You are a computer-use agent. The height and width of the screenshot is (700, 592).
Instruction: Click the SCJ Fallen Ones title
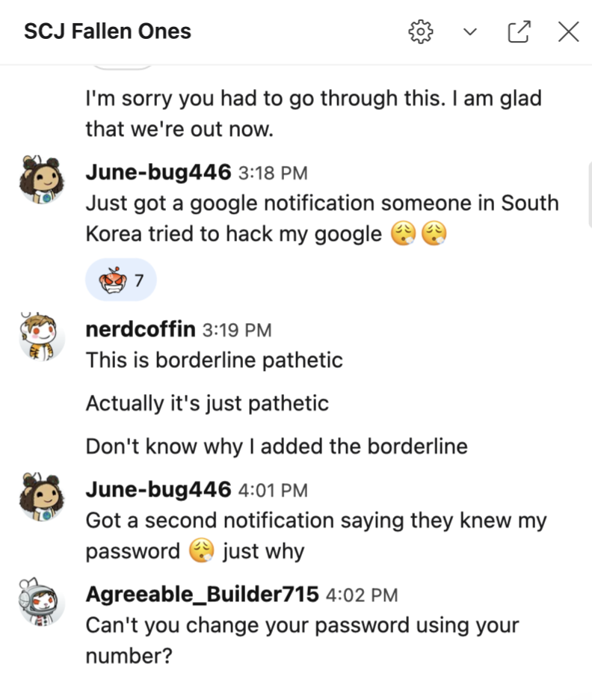107,31
